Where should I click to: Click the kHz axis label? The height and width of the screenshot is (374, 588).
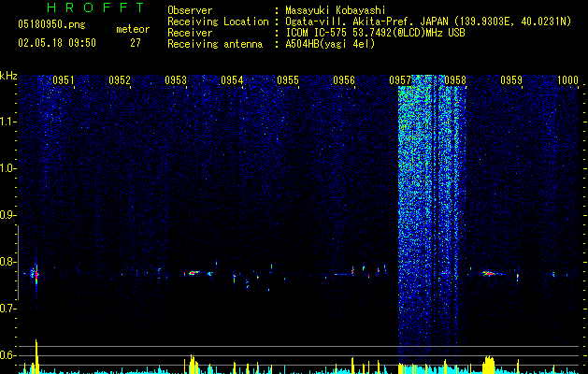coord(8,76)
